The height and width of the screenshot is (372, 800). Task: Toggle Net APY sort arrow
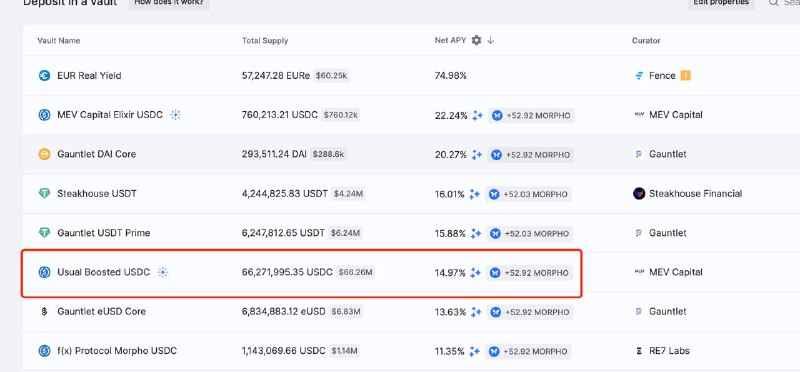(x=490, y=40)
